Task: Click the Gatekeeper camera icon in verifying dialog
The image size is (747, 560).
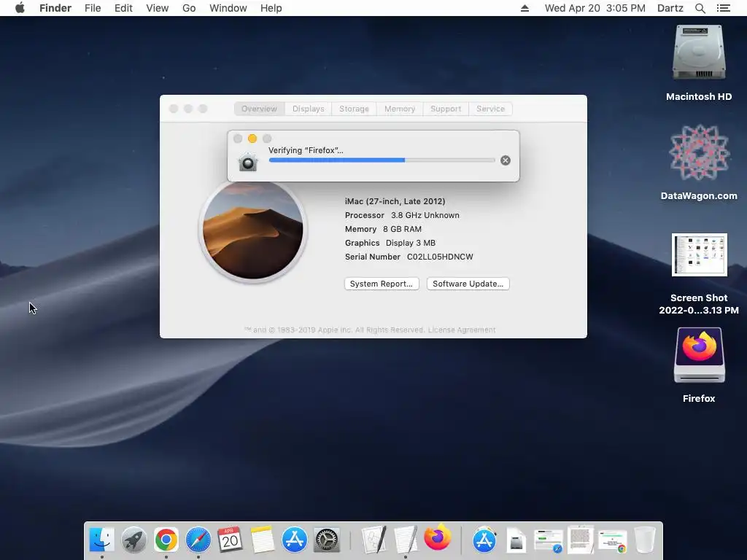Action: (x=248, y=162)
